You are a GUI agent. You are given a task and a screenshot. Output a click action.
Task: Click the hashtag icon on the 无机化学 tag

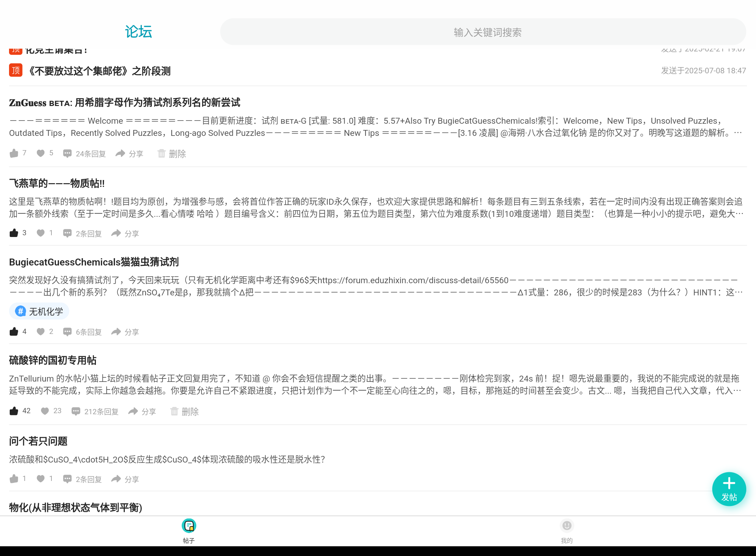coord(20,311)
